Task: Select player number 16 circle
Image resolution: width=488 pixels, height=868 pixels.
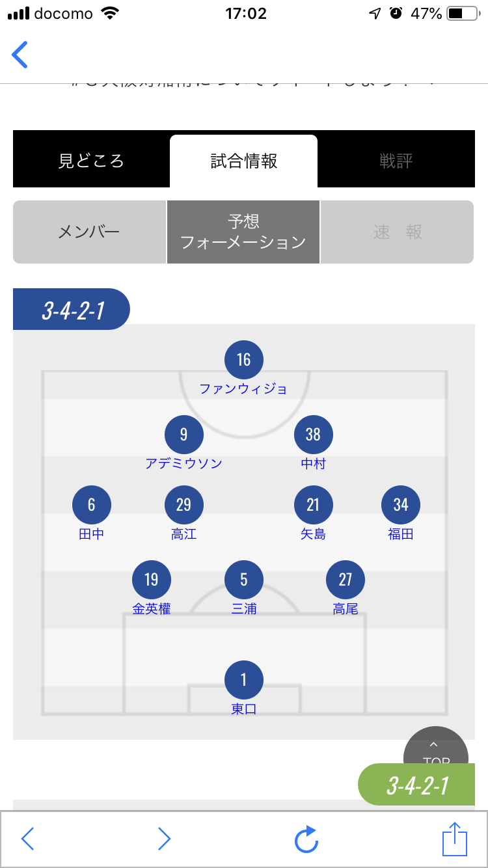Action: (244, 359)
